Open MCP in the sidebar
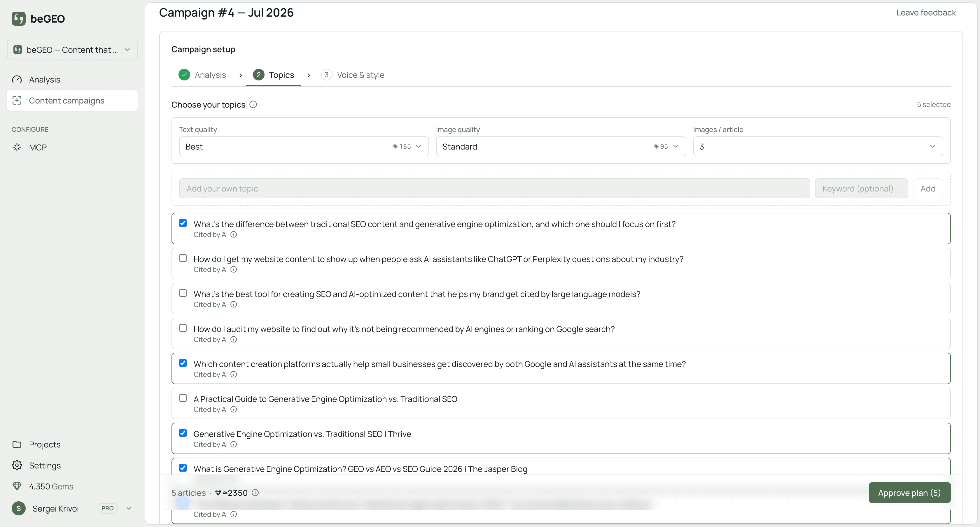This screenshot has height=527, width=980. pyautogui.click(x=72, y=147)
